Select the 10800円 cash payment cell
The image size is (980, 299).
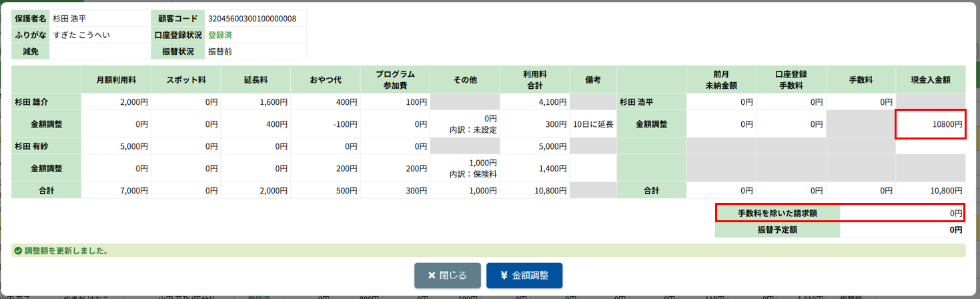tap(930, 124)
